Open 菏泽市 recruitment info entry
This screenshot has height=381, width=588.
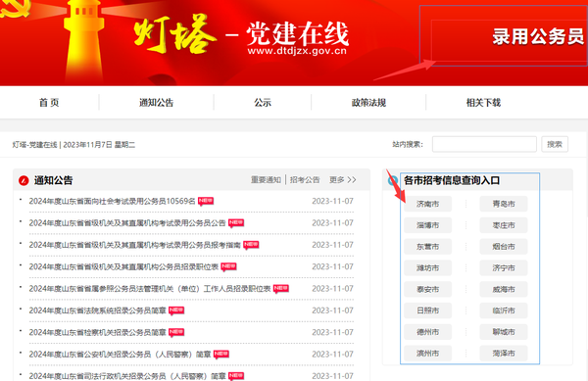pos(504,354)
